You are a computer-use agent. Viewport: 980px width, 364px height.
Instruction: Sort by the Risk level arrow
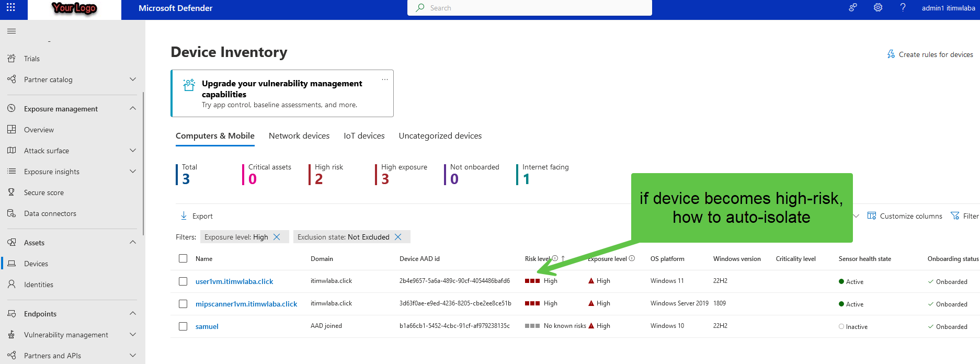563,258
